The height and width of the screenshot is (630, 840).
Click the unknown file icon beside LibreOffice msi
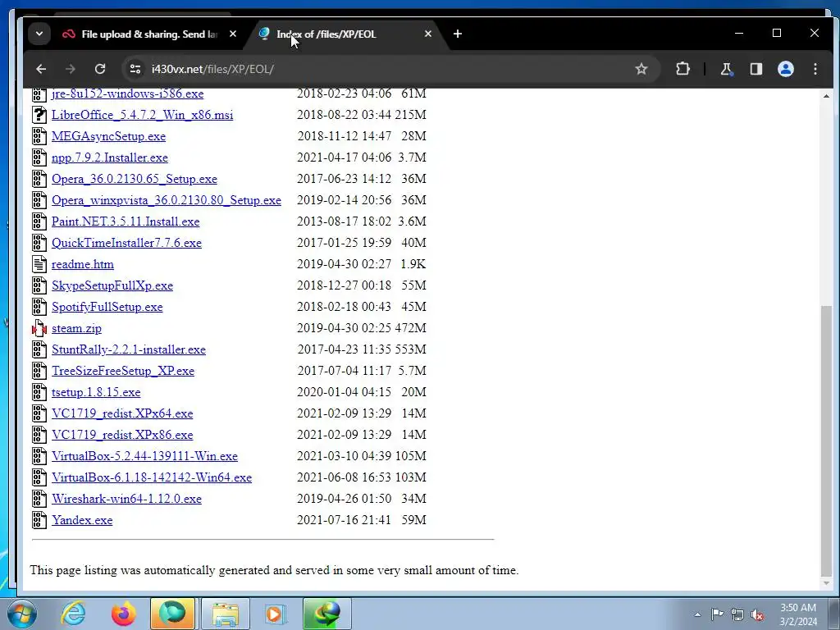39,115
